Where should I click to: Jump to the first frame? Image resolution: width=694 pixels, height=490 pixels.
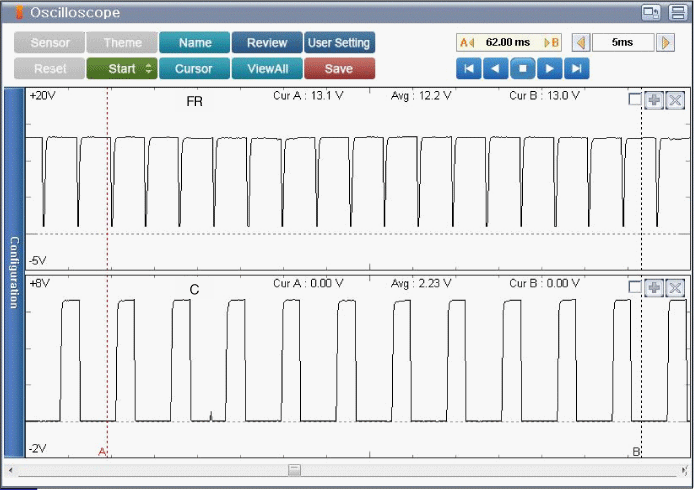point(469,69)
